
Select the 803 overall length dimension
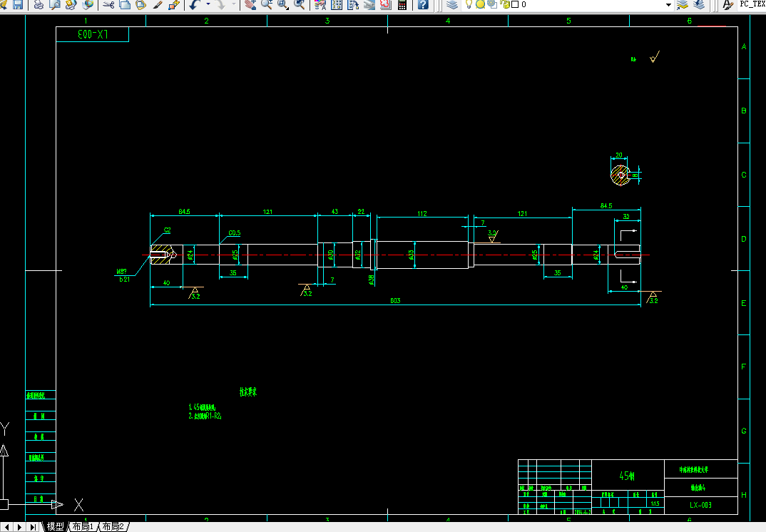click(x=395, y=301)
